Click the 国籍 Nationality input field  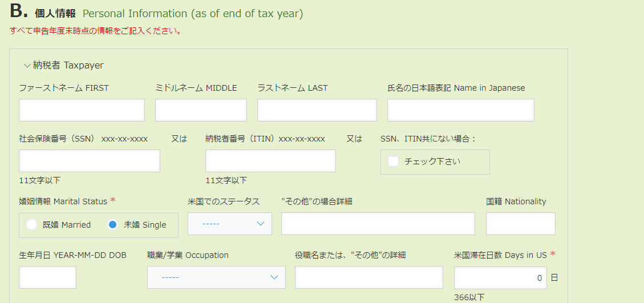tap(520, 224)
